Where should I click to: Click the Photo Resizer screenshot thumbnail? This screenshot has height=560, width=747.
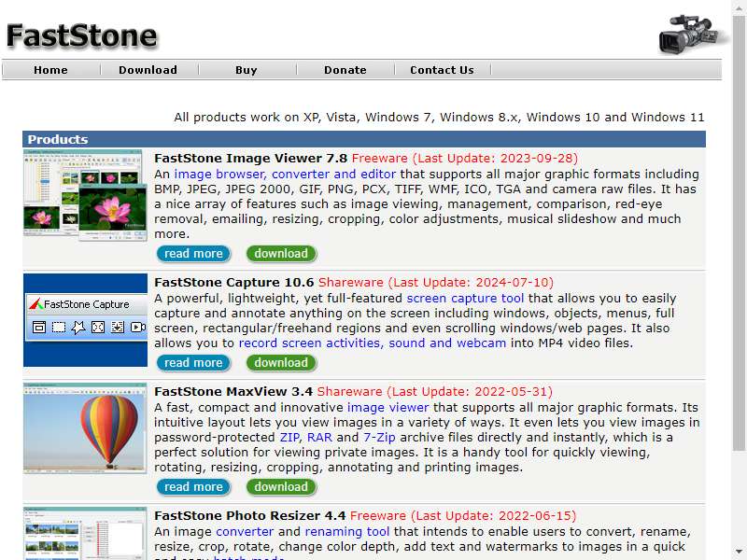[x=85, y=533]
